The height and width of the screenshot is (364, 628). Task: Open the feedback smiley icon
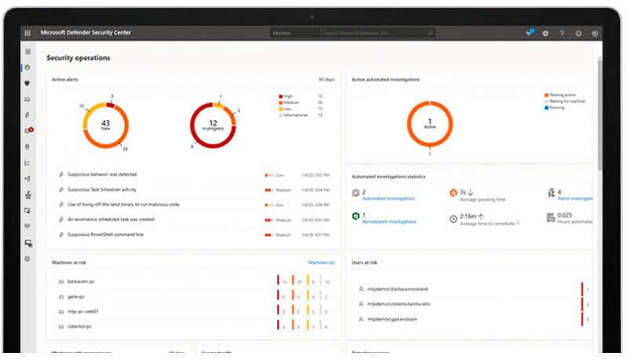[x=579, y=33]
